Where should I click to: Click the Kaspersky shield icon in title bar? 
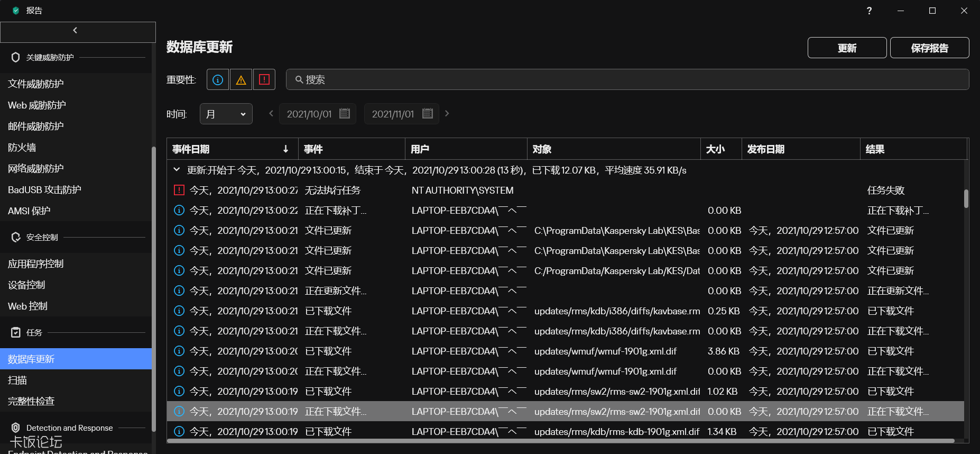[x=16, y=11]
